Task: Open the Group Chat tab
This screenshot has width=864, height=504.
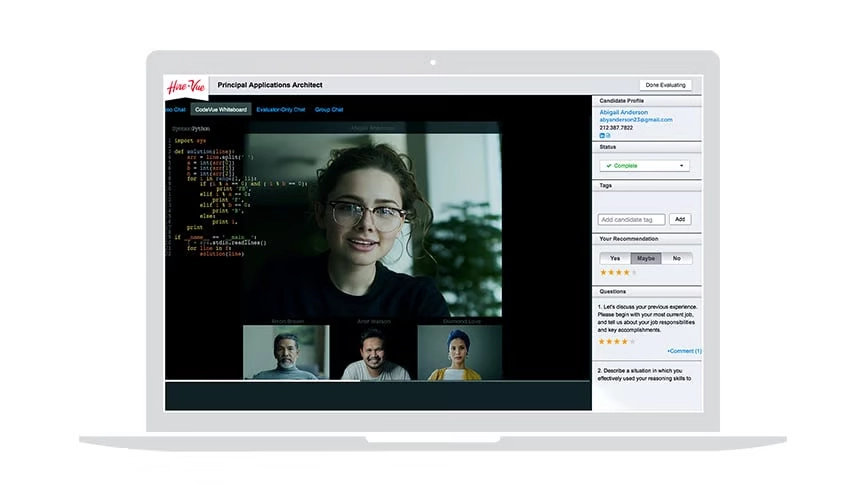Action: click(329, 110)
